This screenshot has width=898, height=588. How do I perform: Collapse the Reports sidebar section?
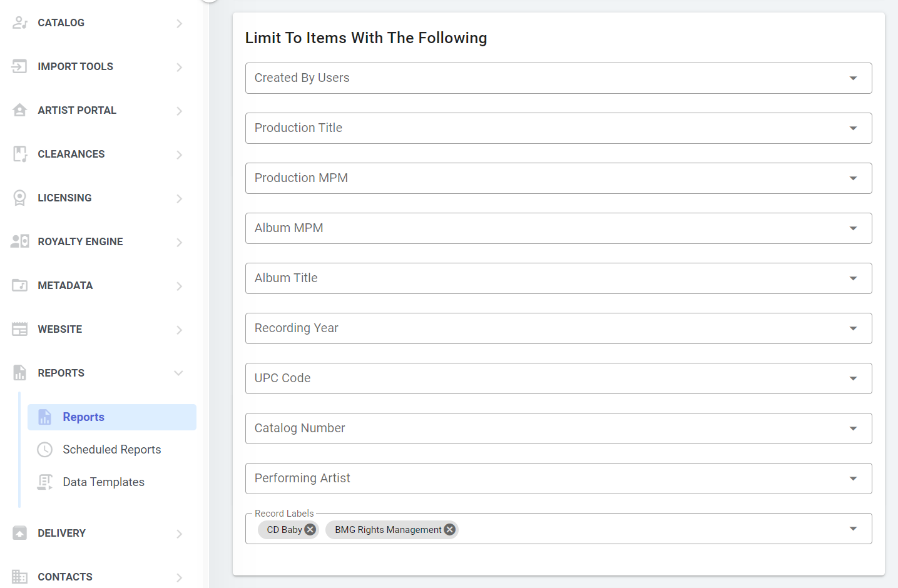178,373
